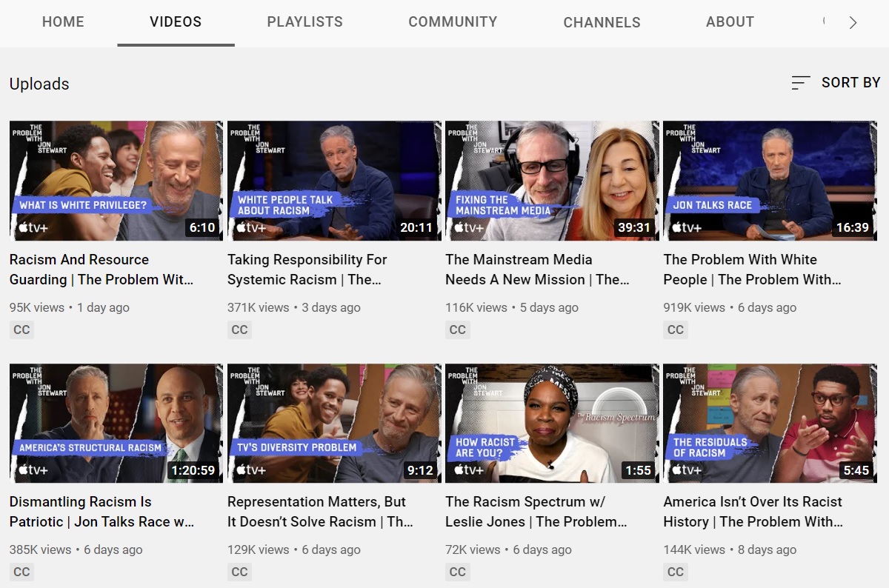Click '116K views • 5 days ago' text
This screenshot has height=588, width=889.
click(x=512, y=307)
